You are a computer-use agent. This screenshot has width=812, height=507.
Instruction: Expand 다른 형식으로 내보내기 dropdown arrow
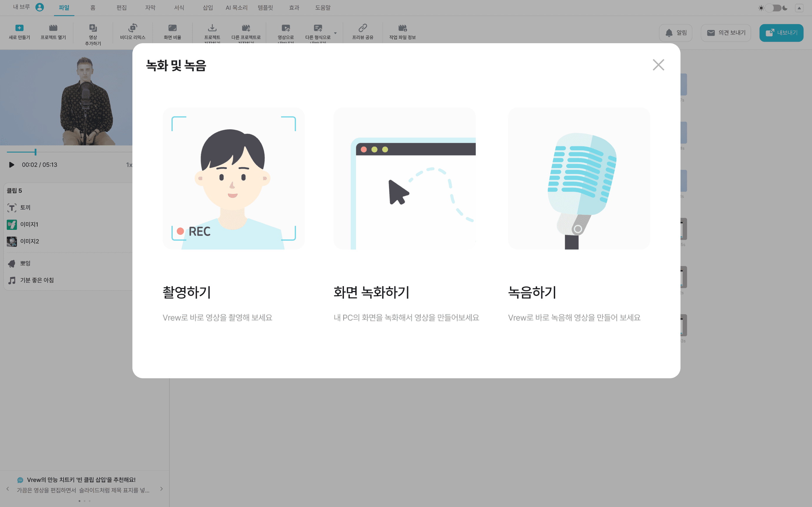[x=335, y=33]
